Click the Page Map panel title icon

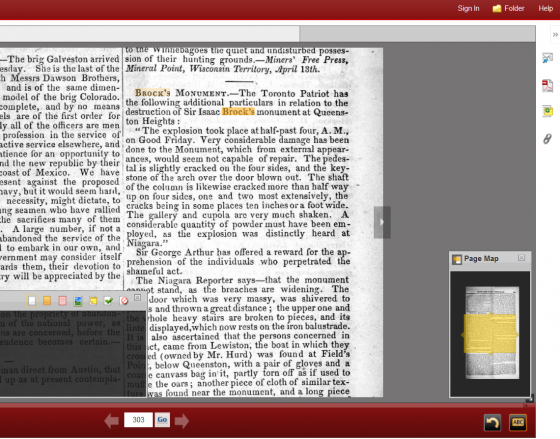(456, 259)
